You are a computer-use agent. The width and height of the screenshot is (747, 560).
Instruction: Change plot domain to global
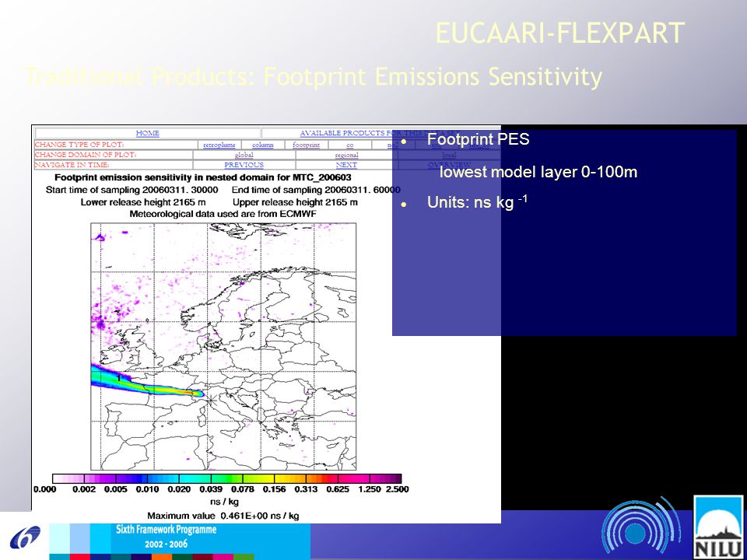click(x=244, y=155)
